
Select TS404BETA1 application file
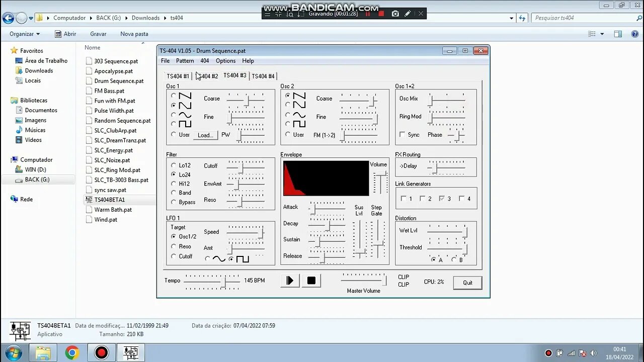click(x=109, y=200)
